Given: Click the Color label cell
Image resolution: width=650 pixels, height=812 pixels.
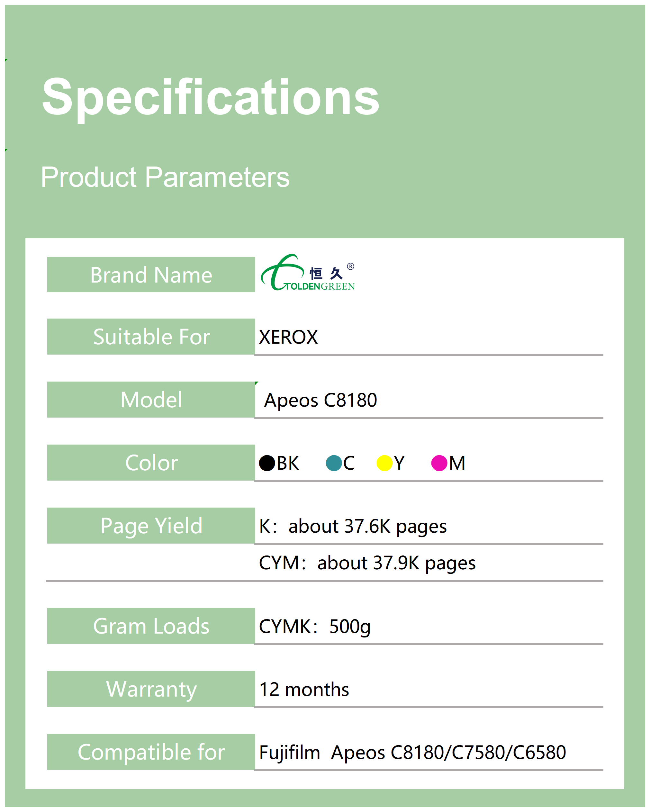Looking at the screenshot, I should 151,463.
